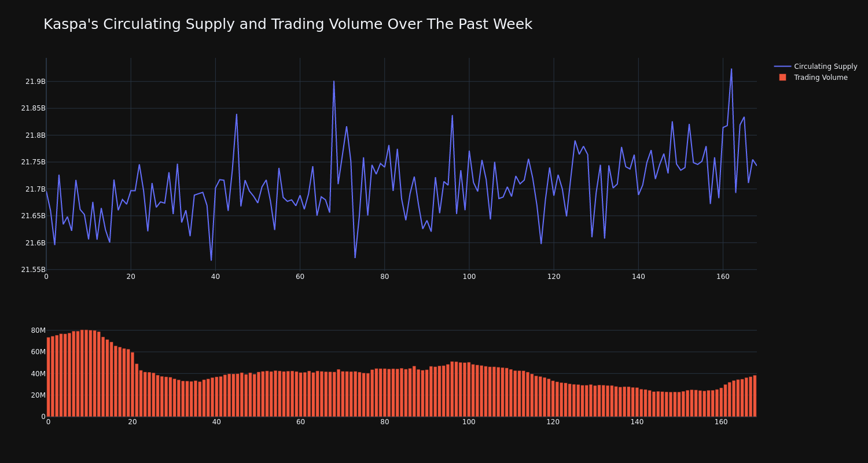Click the 21.75B y-axis label

[x=33, y=162]
